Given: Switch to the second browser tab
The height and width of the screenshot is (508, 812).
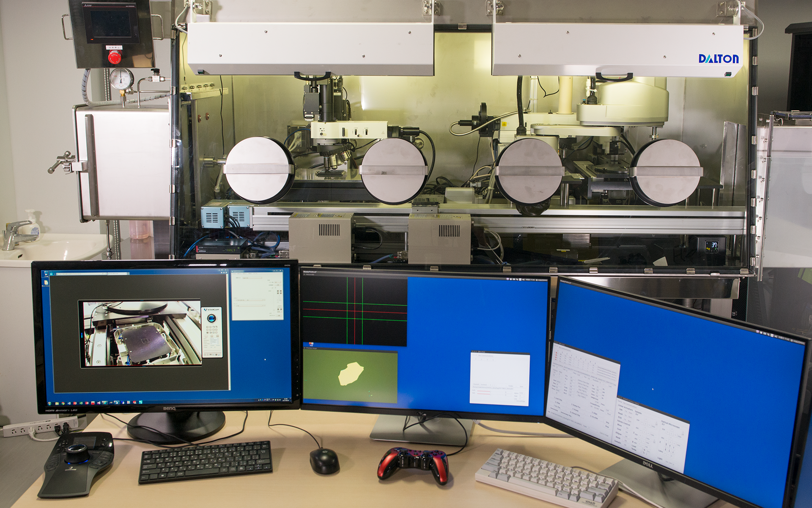Looking at the screenshot, I should pyautogui.click(x=118, y=274).
